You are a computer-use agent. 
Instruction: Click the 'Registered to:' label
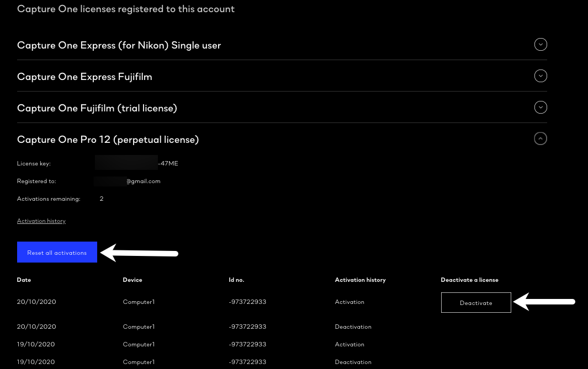click(x=36, y=181)
